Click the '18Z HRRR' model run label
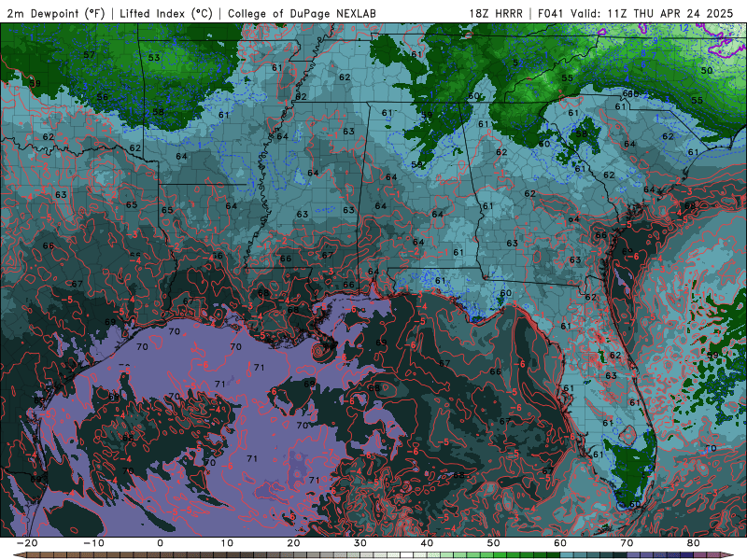The width and height of the screenshot is (747, 560). (x=496, y=13)
